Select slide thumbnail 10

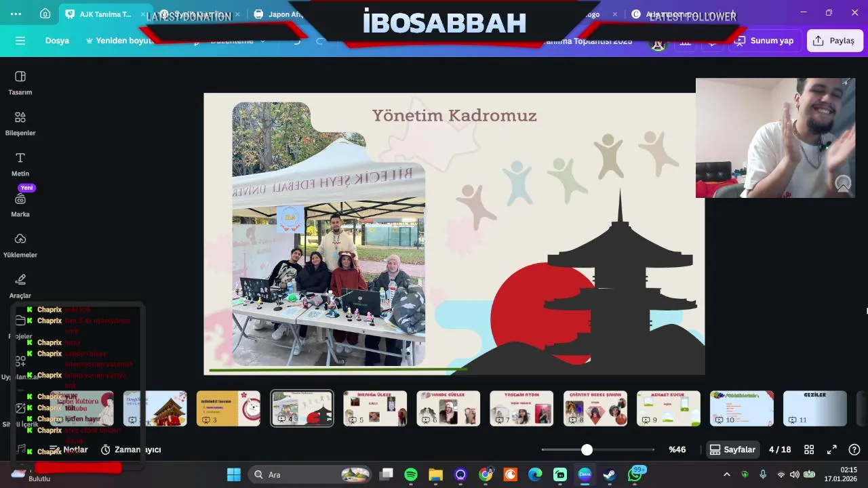click(x=742, y=408)
